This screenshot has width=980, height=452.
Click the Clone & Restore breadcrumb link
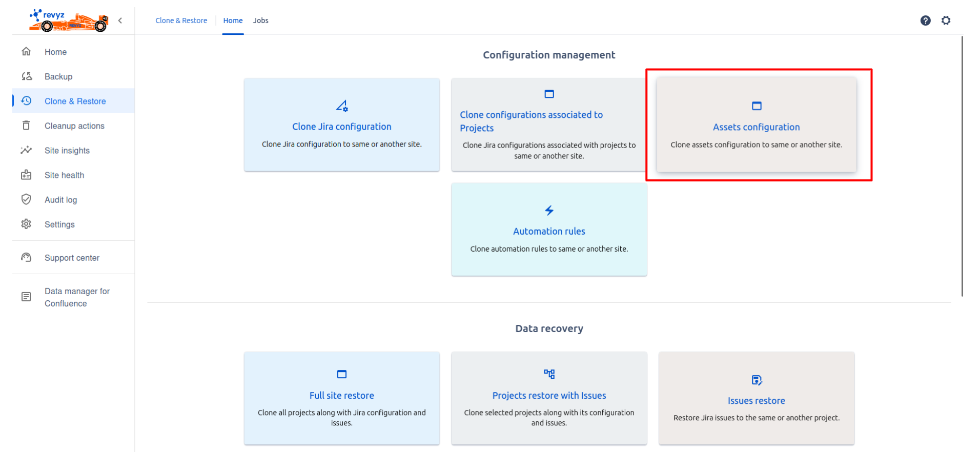181,20
